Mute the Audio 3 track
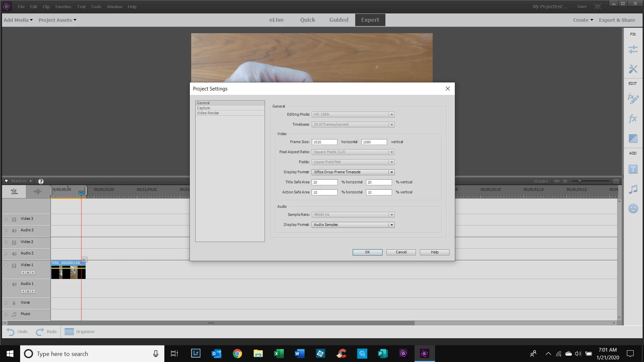The height and width of the screenshot is (362, 644). pyautogui.click(x=14, y=231)
